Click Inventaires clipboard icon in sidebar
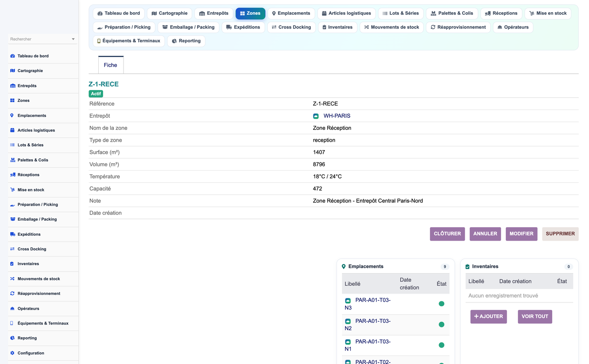The image size is (589, 364). [12, 264]
